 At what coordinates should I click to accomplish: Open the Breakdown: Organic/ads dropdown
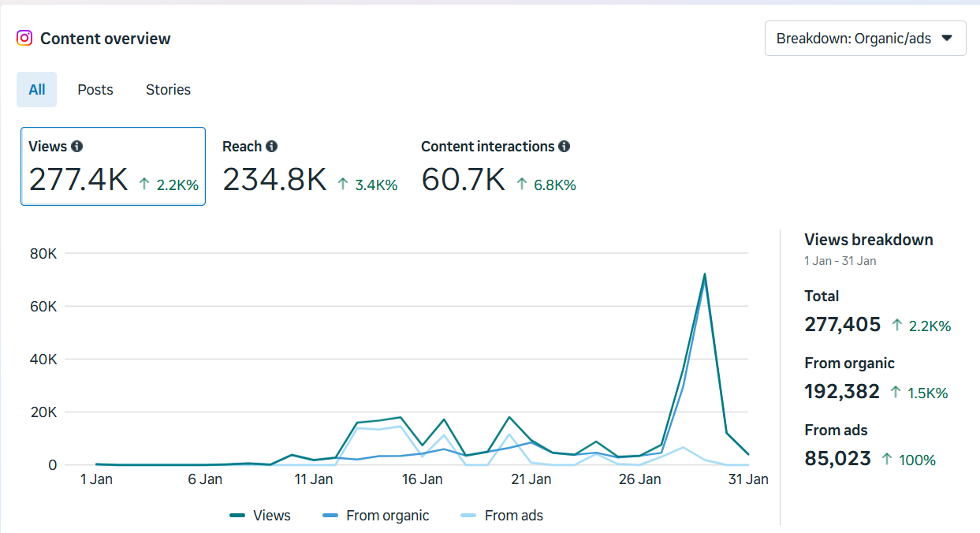pyautogui.click(x=865, y=38)
